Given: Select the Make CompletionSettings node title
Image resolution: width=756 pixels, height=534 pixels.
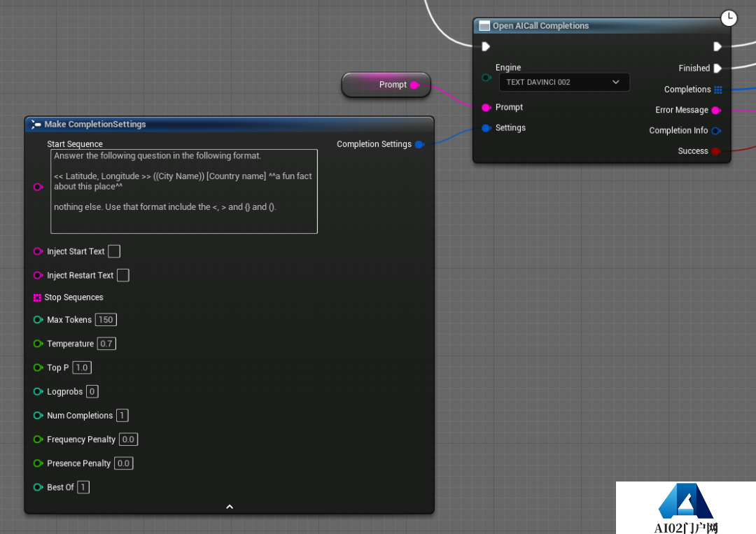Looking at the screenshot, I should [x=95, y=125].
